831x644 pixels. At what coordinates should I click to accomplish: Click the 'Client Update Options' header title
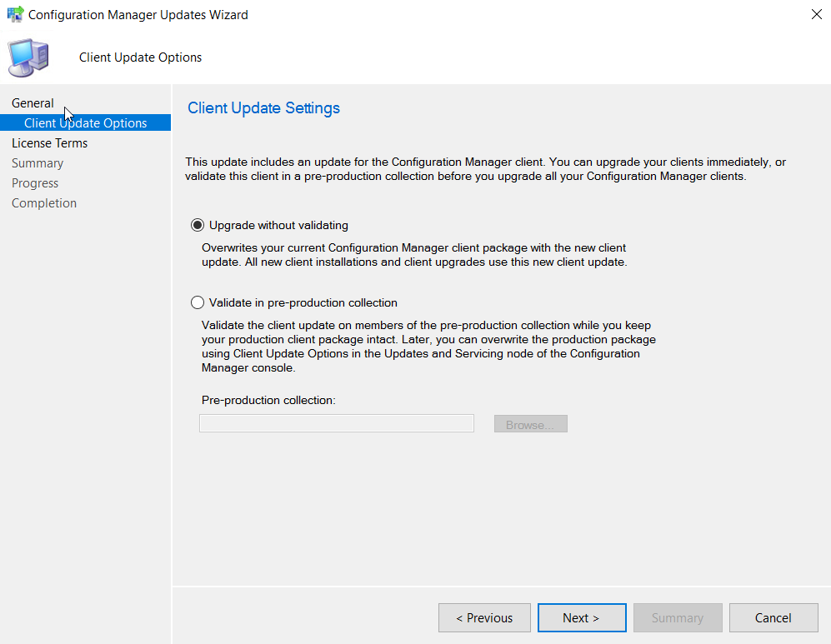pos(140,57)
